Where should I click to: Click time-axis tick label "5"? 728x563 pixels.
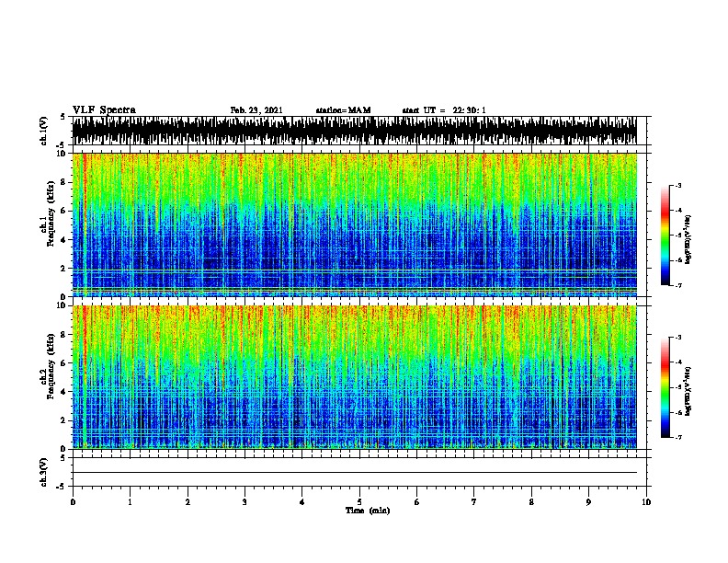pyautogui.click(x=359, y=502)
